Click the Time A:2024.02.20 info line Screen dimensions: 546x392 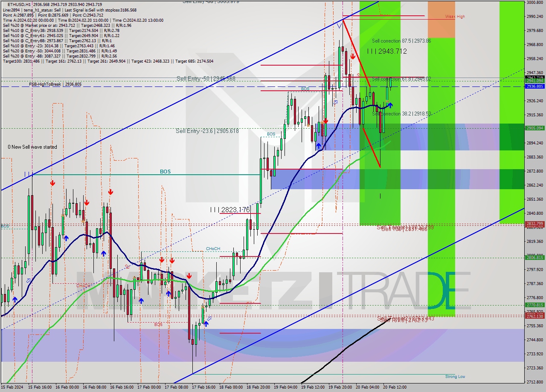pos(83,20)
